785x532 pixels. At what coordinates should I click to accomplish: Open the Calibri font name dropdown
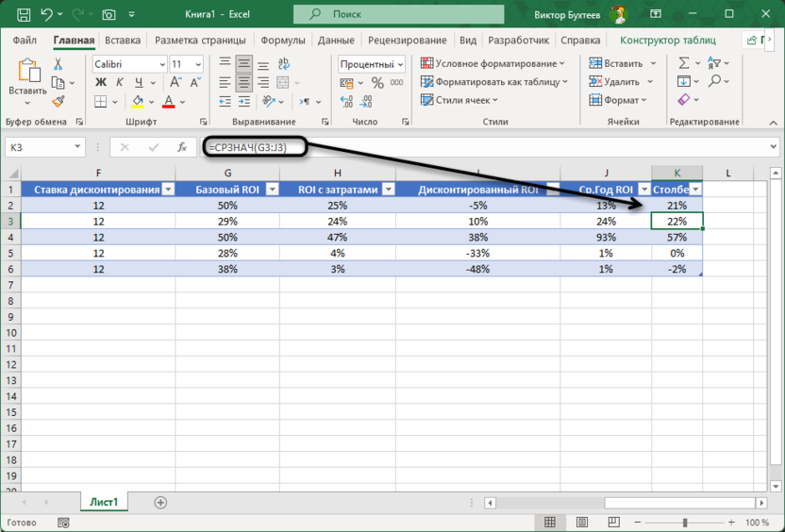point(161,64)
